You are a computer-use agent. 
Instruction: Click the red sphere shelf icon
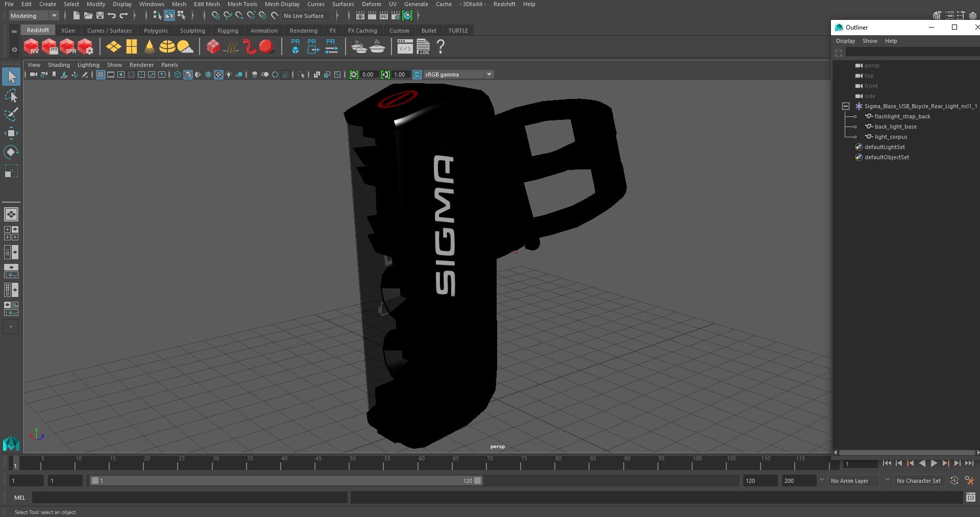click(266, 47)
